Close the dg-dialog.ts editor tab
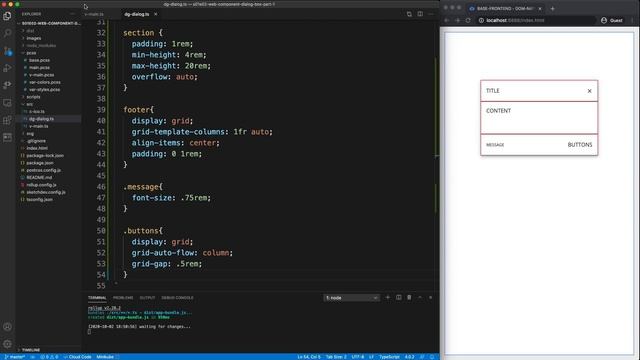Viewport: 640px width, 360px height. [156, 14]
